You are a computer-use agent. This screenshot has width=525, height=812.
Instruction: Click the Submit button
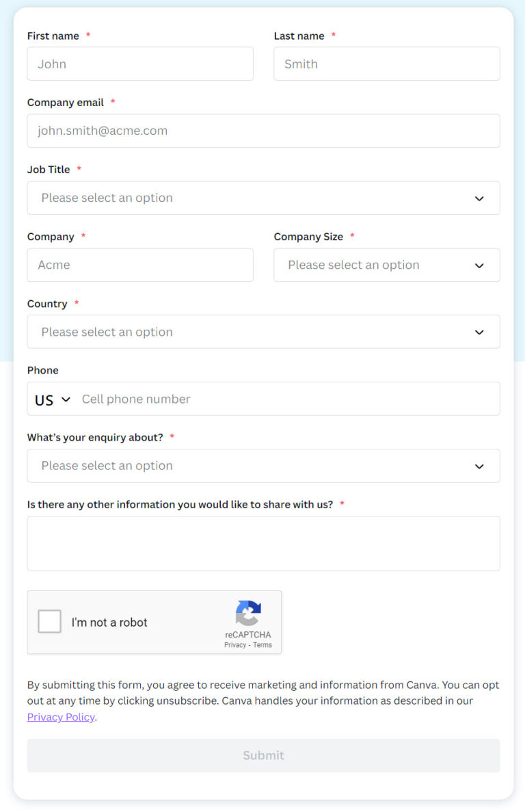(x=263, y=755)
